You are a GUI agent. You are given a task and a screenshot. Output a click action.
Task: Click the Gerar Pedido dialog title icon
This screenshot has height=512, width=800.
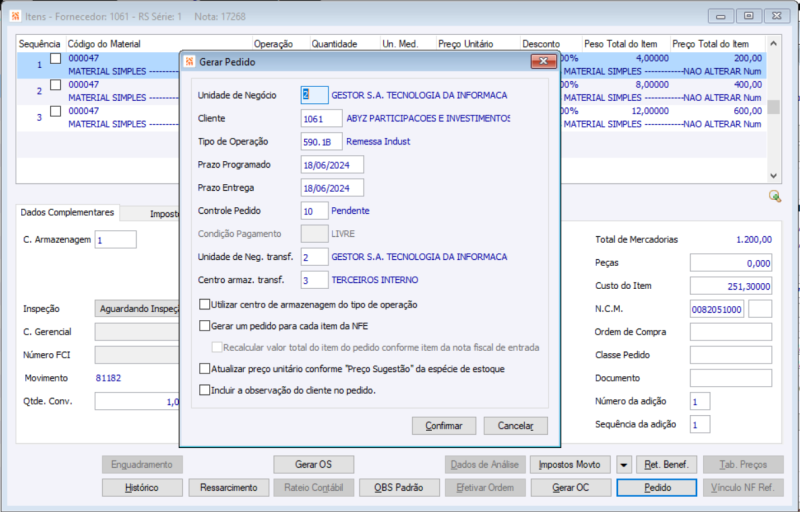pyautogui.click(x=190, y=62)
